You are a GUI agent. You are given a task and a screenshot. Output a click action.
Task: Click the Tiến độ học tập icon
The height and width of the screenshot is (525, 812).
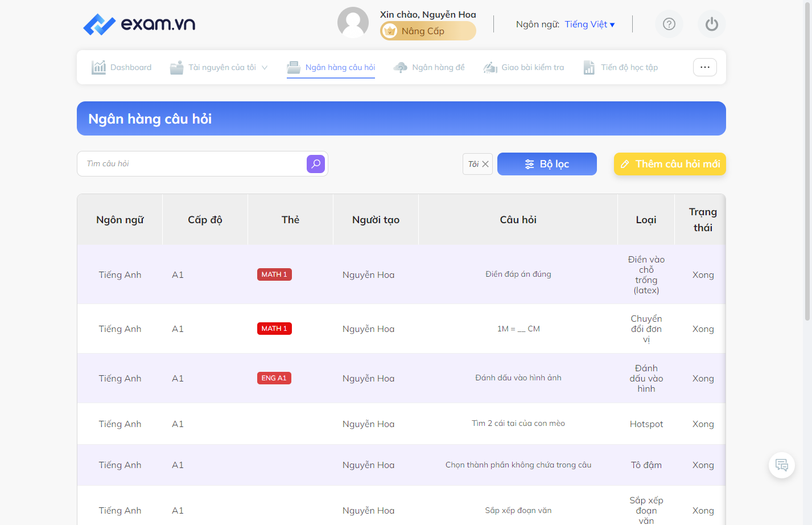click(x=589, y=67)
